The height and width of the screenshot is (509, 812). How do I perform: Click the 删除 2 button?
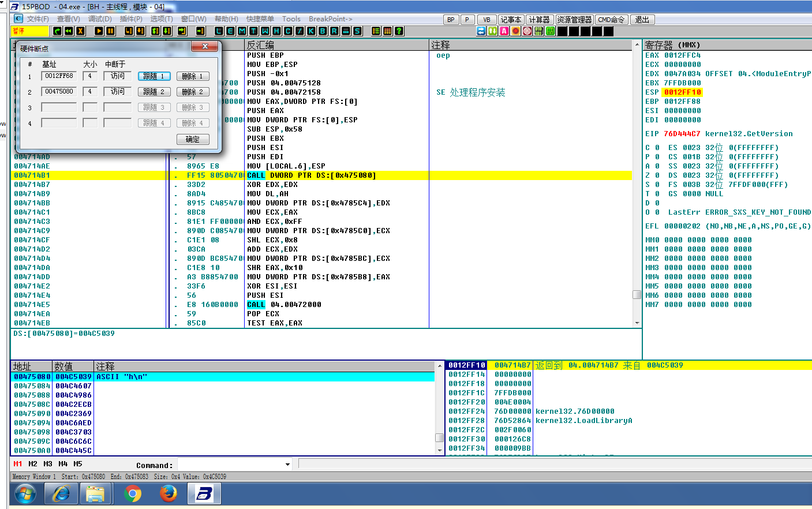tap(193, 92)
